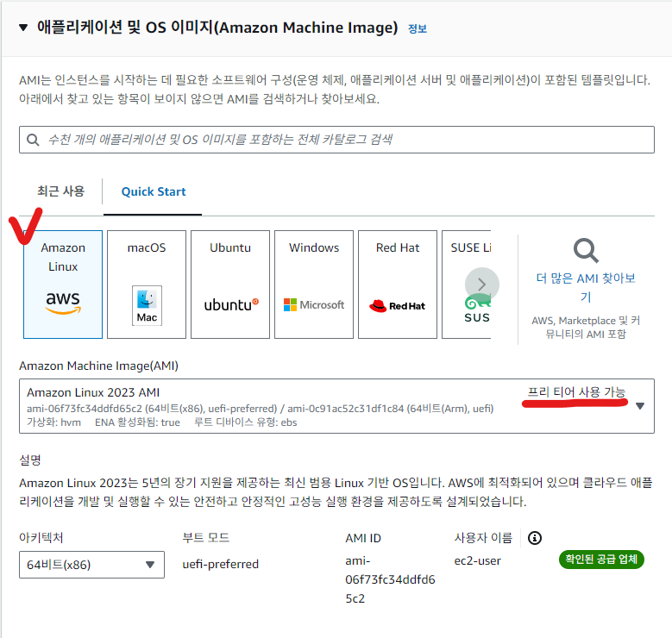Select the SUSE Linux tile

tap(467, 285)
